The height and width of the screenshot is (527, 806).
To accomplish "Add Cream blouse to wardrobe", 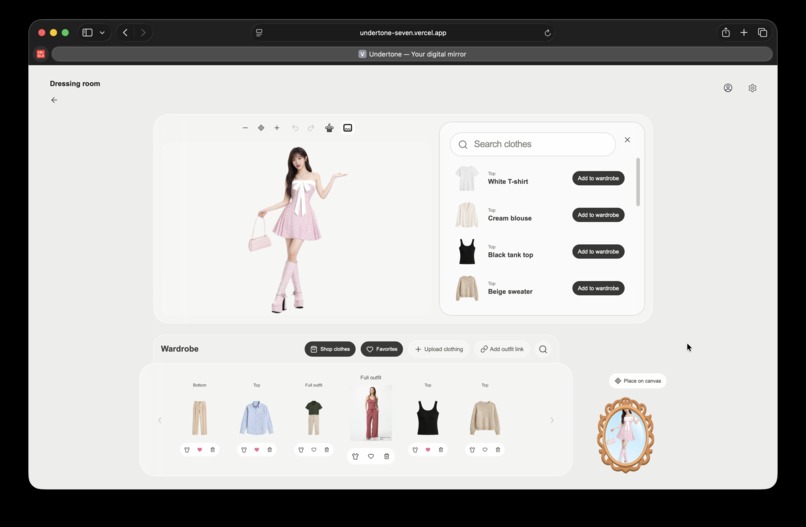I will coord(598,215).
